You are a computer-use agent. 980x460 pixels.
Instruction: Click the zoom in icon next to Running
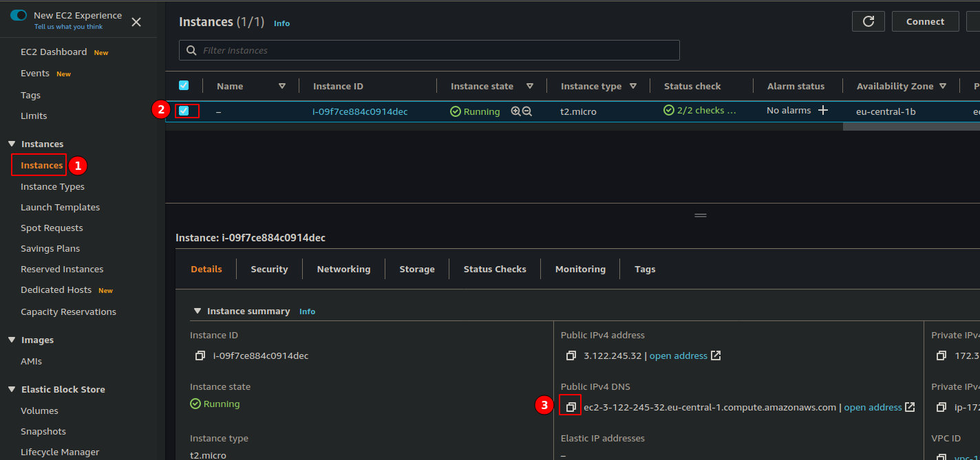(515, 111)
